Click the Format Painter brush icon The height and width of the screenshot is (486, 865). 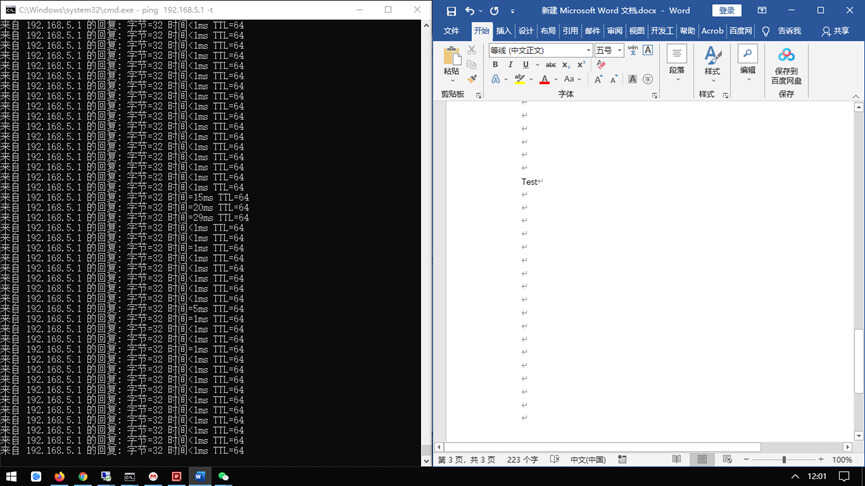(x=472, y=79)
